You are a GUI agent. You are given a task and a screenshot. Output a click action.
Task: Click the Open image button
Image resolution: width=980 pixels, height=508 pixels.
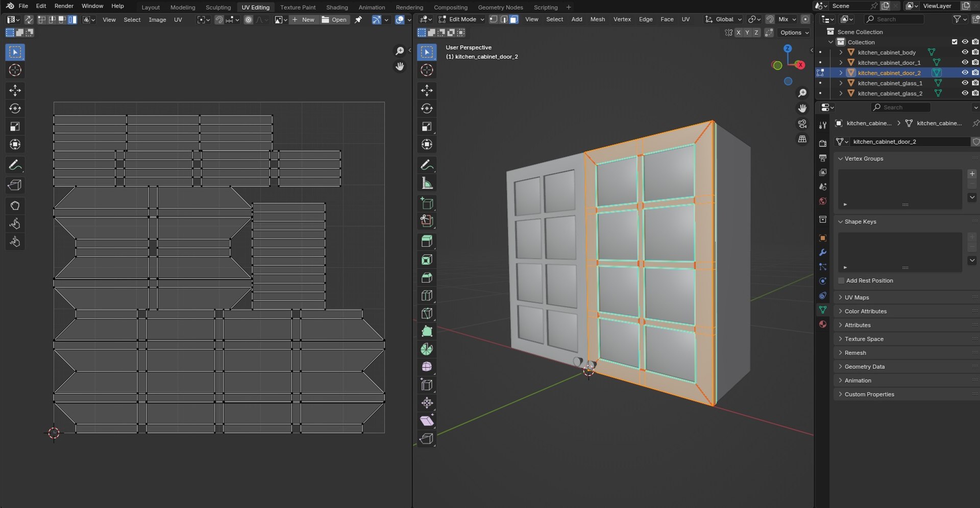tap(335, 19)
